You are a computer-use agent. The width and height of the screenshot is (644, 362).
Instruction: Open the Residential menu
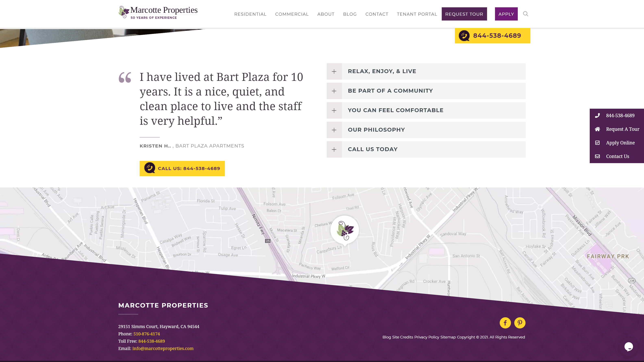250,14
